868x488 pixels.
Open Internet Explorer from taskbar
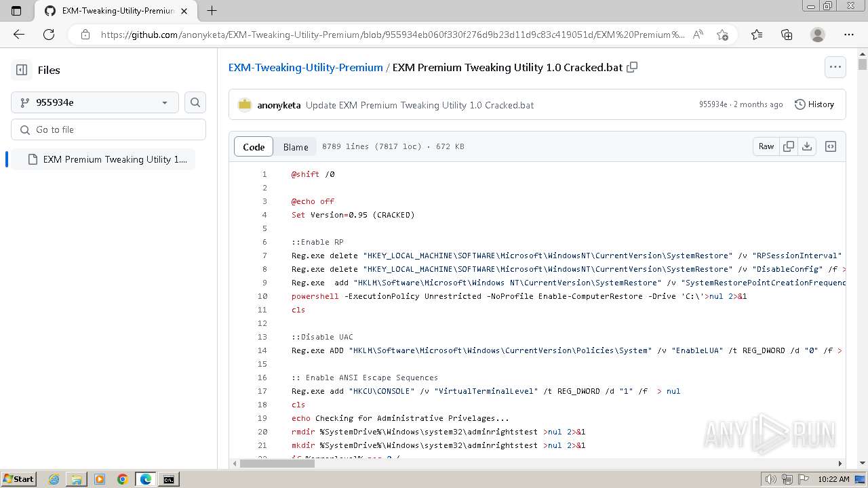pyautogui.click(x=54, y=479)
